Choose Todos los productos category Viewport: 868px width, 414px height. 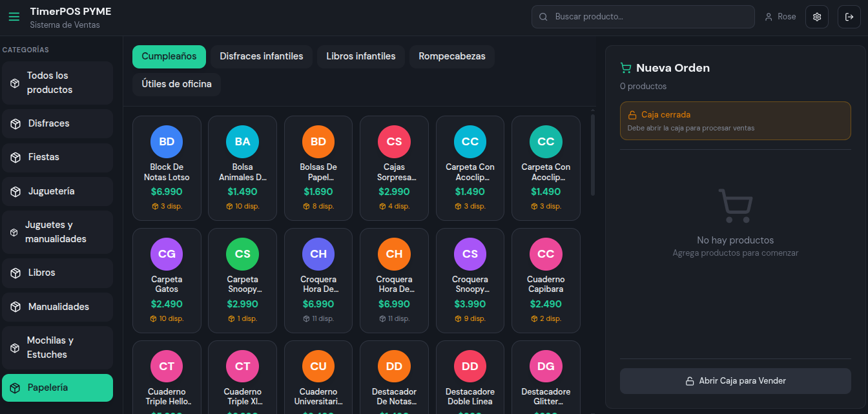pos(57,83)
